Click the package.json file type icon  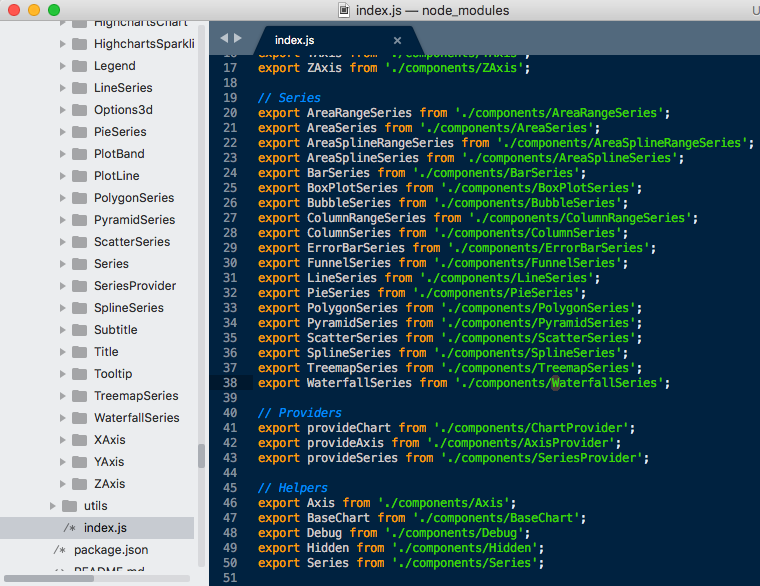pyautogui.click(x=60, y=550)
